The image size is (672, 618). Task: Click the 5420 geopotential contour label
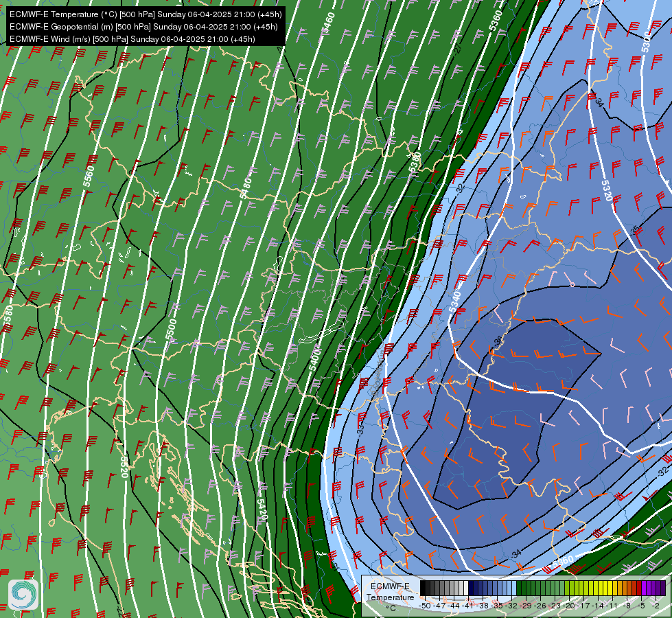pos(262,510)
